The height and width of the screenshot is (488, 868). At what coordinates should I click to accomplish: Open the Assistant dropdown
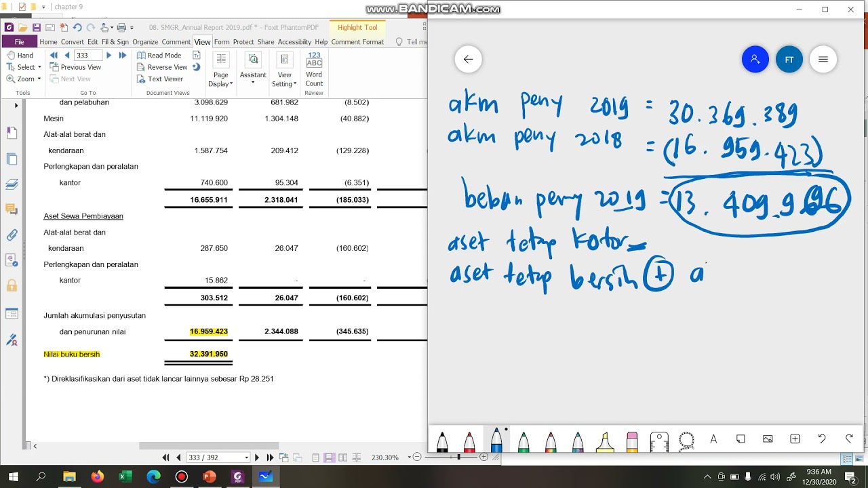tap(253, 70)
